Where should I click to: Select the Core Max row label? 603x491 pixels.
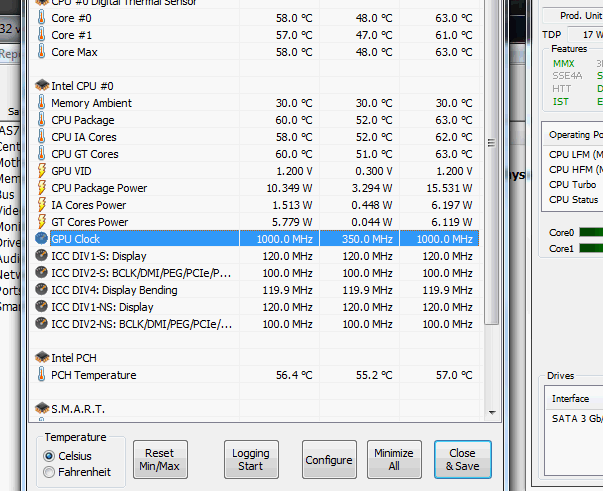(x=74, y=52)
